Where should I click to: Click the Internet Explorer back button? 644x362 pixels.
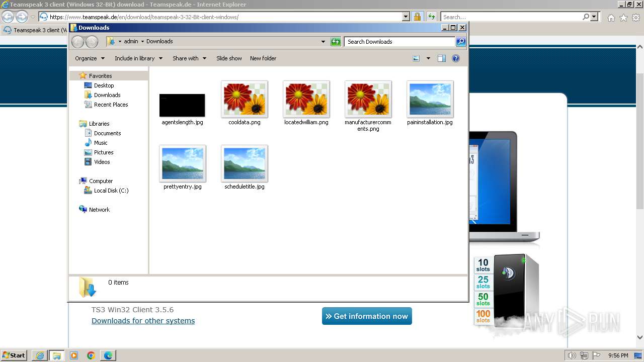pyautogui.click(x=8, y=17)
